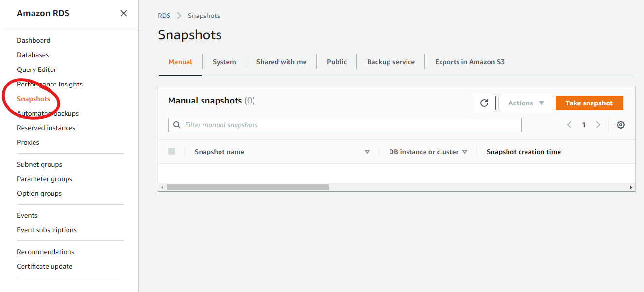Open the Shared with me tab
Image resolution: width=644 pixels, height=292 pixels.
281,62
